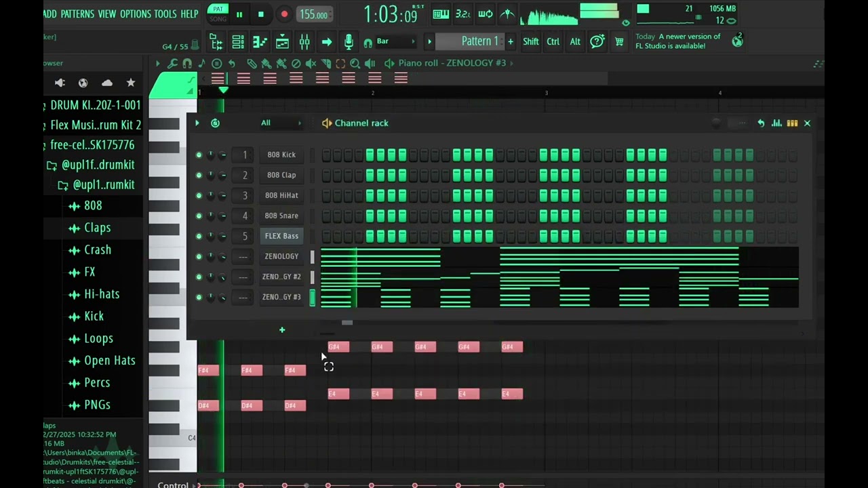Select the piano roll mute tool
The width and height of the screenshot is (868, 488).
(311, 63)
